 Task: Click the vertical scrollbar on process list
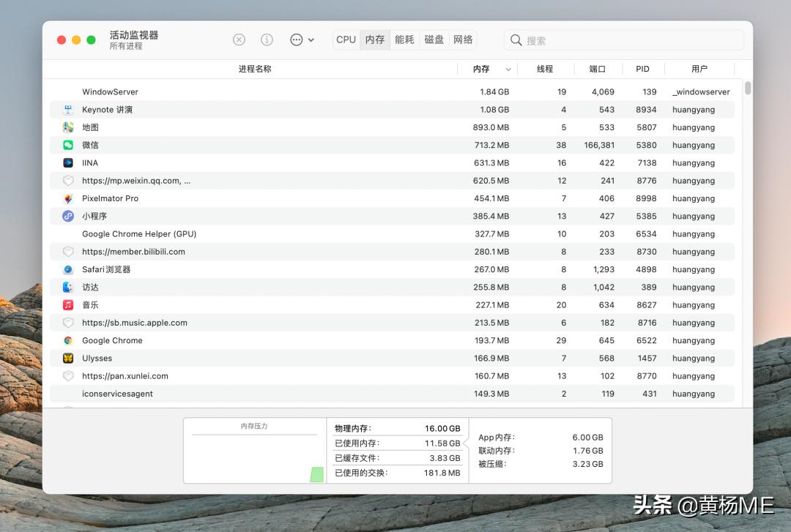tap(747, 88)
